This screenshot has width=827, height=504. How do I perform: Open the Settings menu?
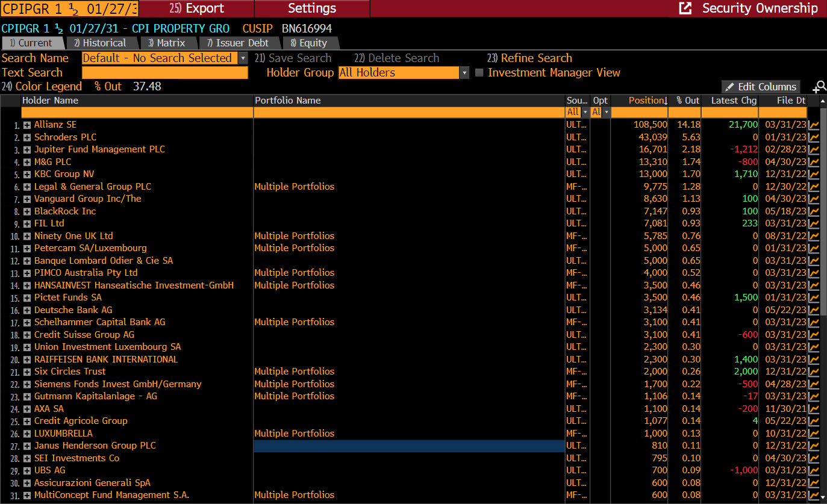point(312,8)
